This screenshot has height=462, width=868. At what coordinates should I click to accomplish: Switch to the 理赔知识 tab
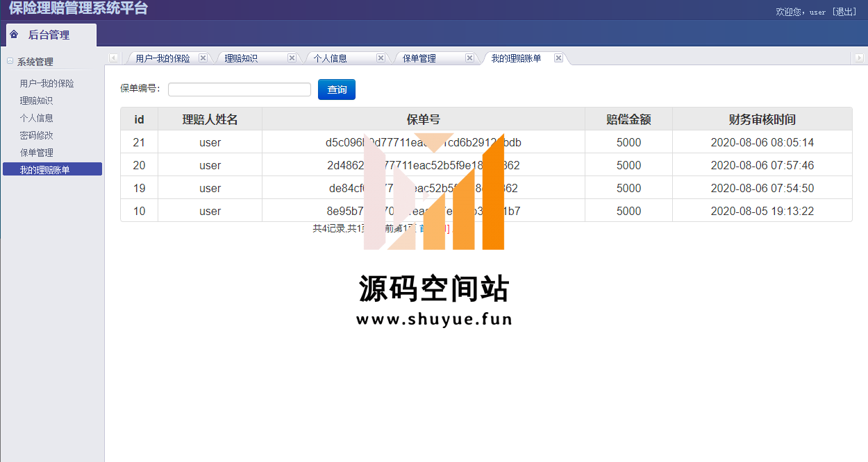pos(241,58)
